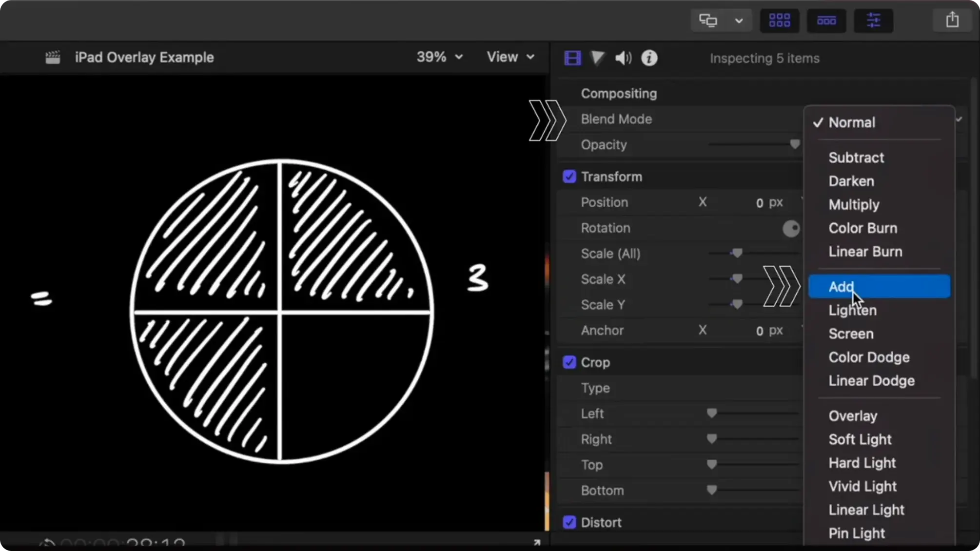The image size is (980, 551).
Task: Toggle the Distort checkbox
Action: [569, 522]
